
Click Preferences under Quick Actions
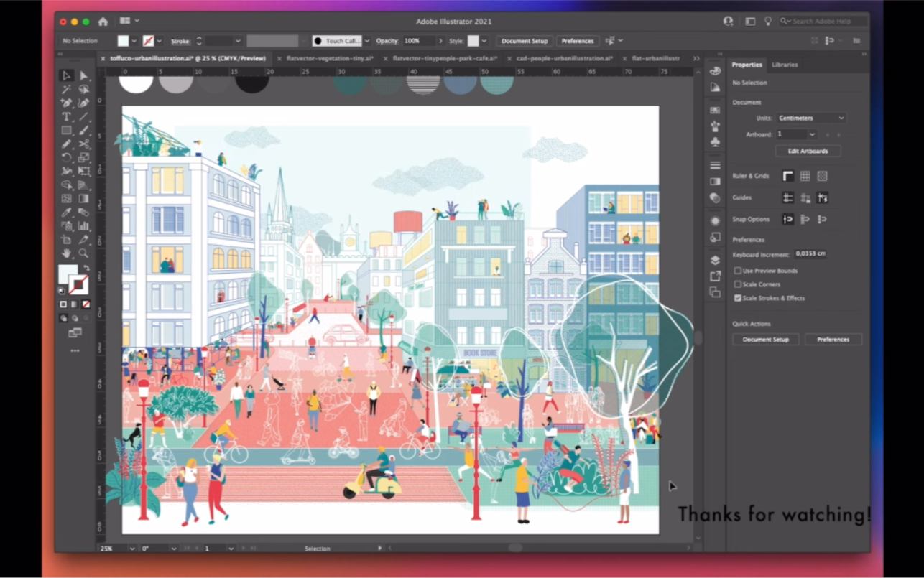tap(833, 340)
